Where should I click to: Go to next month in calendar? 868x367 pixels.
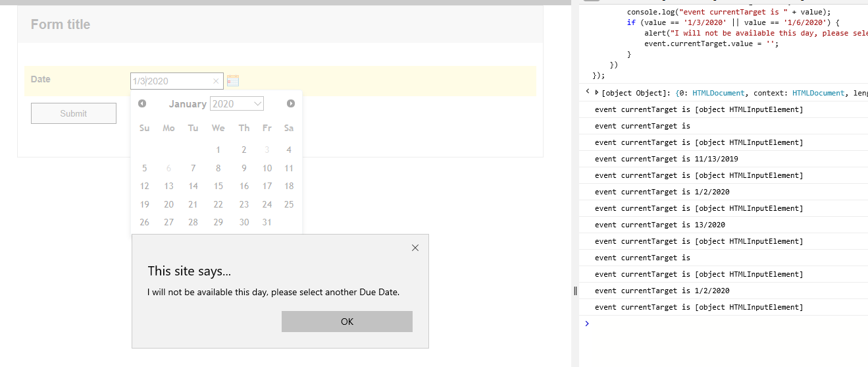click(x=291, y=103)
